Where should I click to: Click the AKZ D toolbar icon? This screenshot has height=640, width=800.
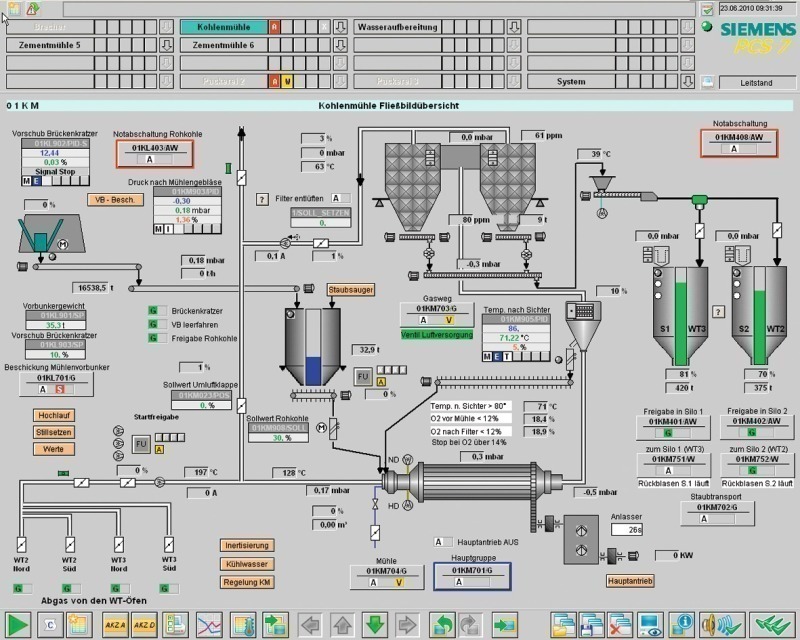[x=145, y=625]
